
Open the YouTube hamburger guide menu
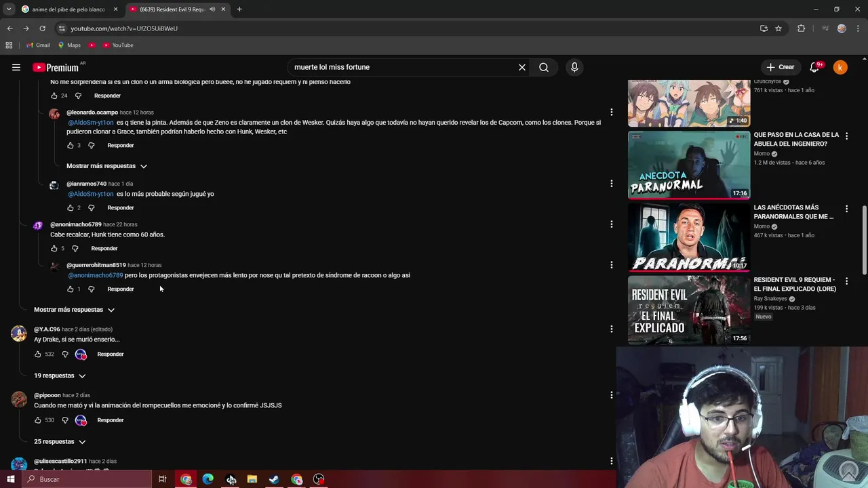16,67
